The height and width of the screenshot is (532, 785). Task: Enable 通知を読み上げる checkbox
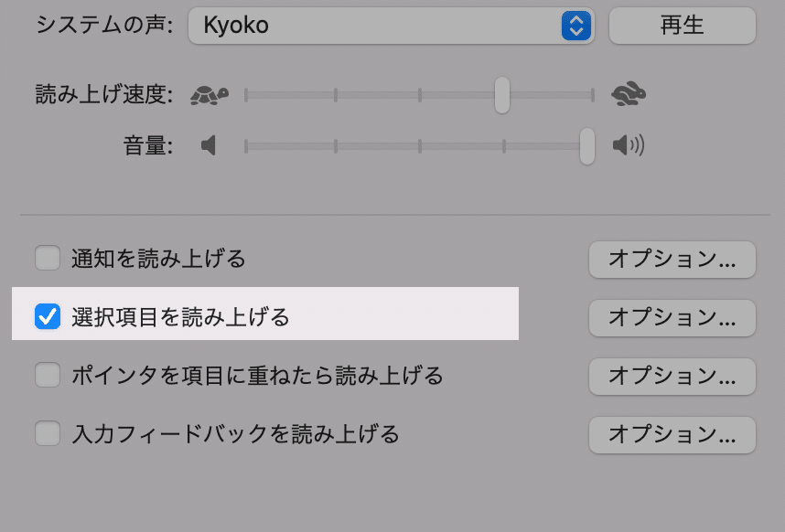pyautogui.click(x=48, y=258)
